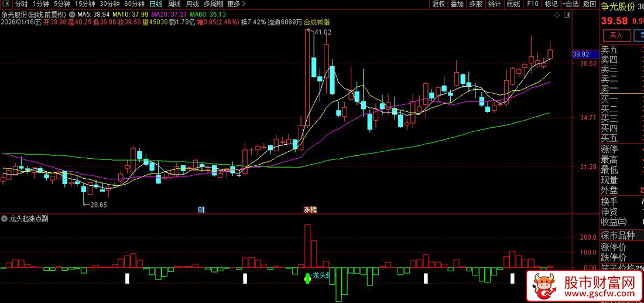644x303 pixels.
Task: Open the indicator dropdown beside 争光股份(日线.前复权)
Action: [72, 15]
